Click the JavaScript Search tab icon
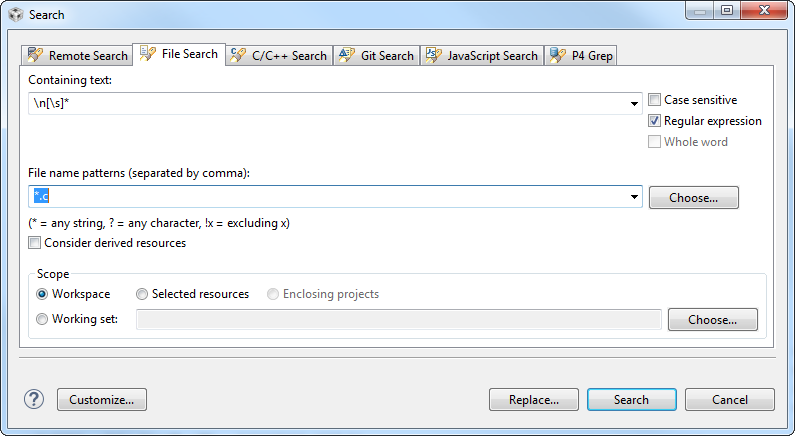This screenshot has width=795, height=436. click(433, 55)
